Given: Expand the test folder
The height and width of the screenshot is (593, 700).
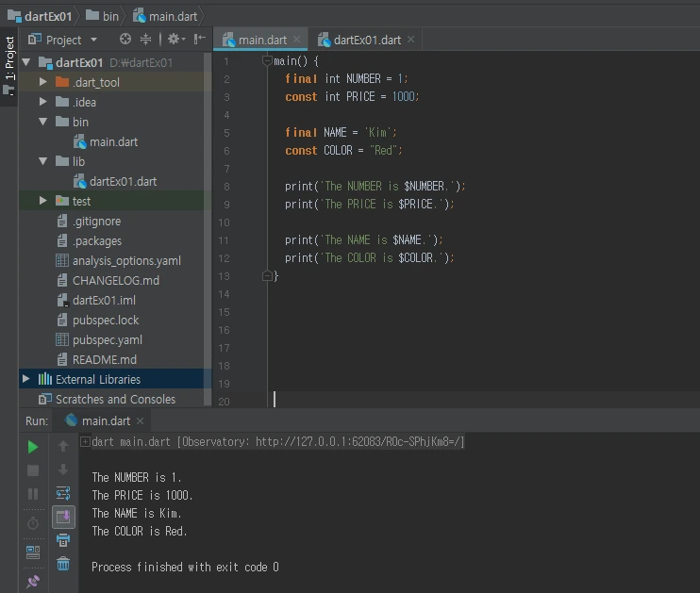Looking at the screenshot, I should click(42, 201).
